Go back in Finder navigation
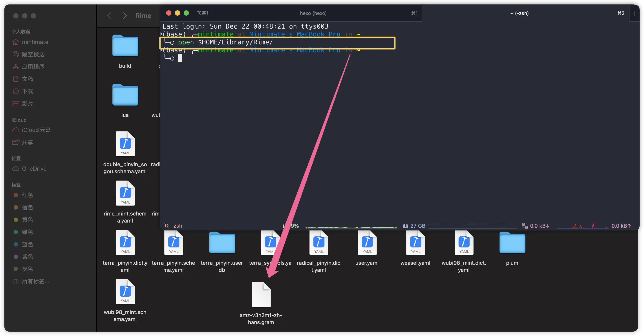Screen dimensions: 644x336 tap(109, 16)
